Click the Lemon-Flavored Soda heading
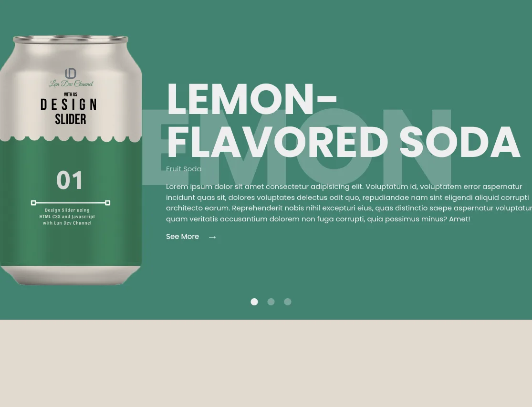 343,121
